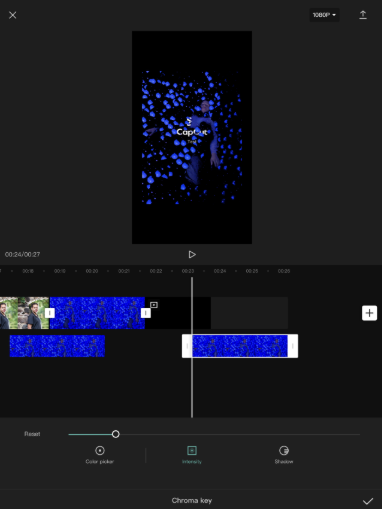The width and height of the screenshot is (382, 509).
Task: Click the right trim handle of the selected clip
Action: point(293,346)
